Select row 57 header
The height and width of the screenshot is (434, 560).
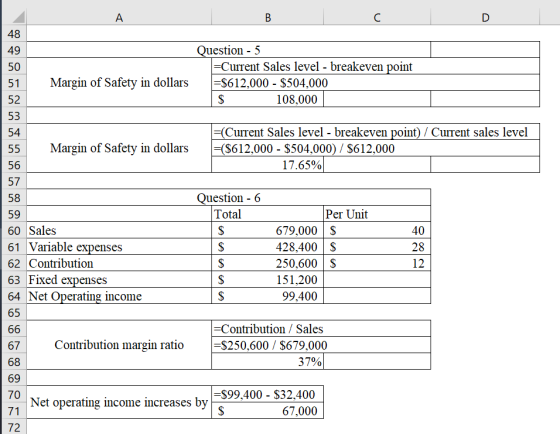click(14, 181)
